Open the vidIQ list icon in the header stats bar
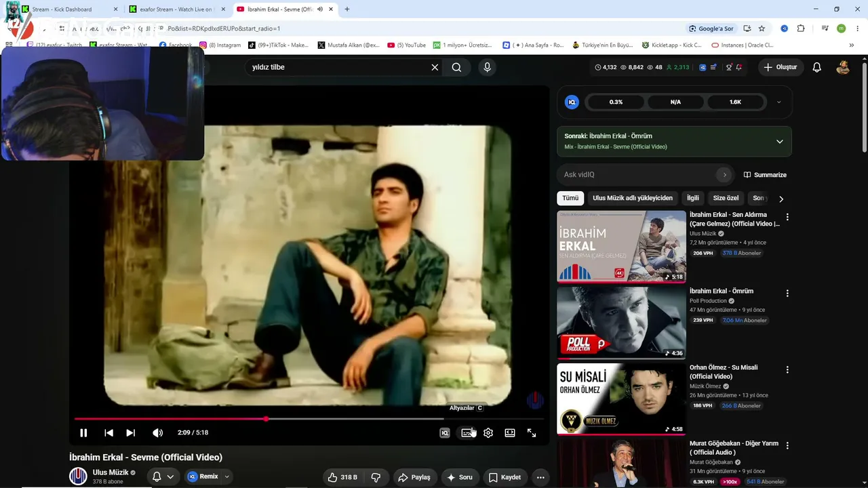The image size is (868, 488). (x=713, y=67)
